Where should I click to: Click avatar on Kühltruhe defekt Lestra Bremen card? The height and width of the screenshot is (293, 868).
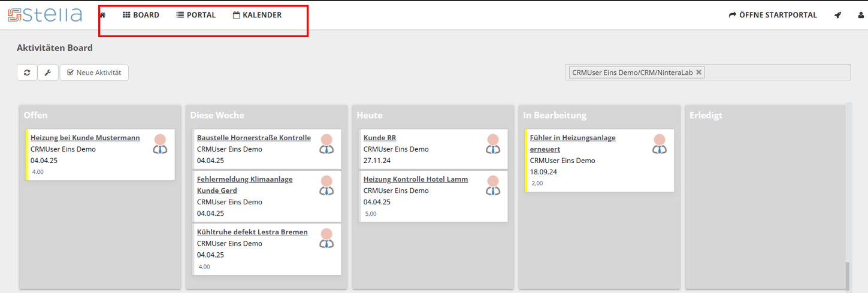pyautogui.click(x=326, y=238)
